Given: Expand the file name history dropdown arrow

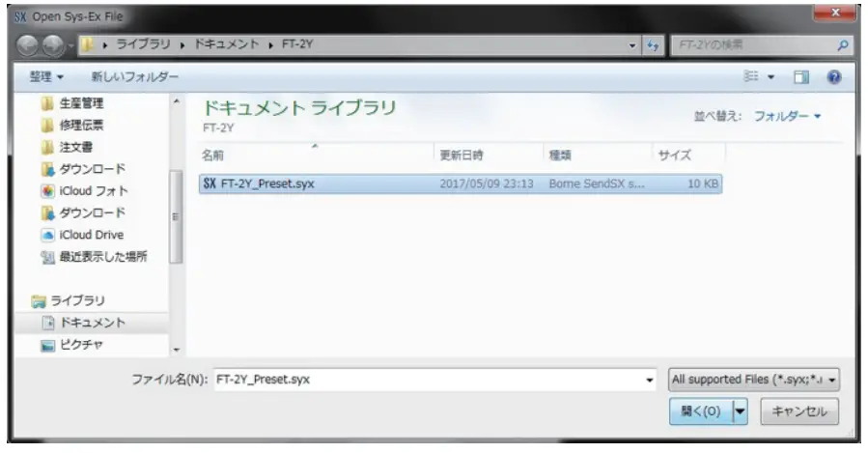Looking at the screenshot, I should (650, 381).
